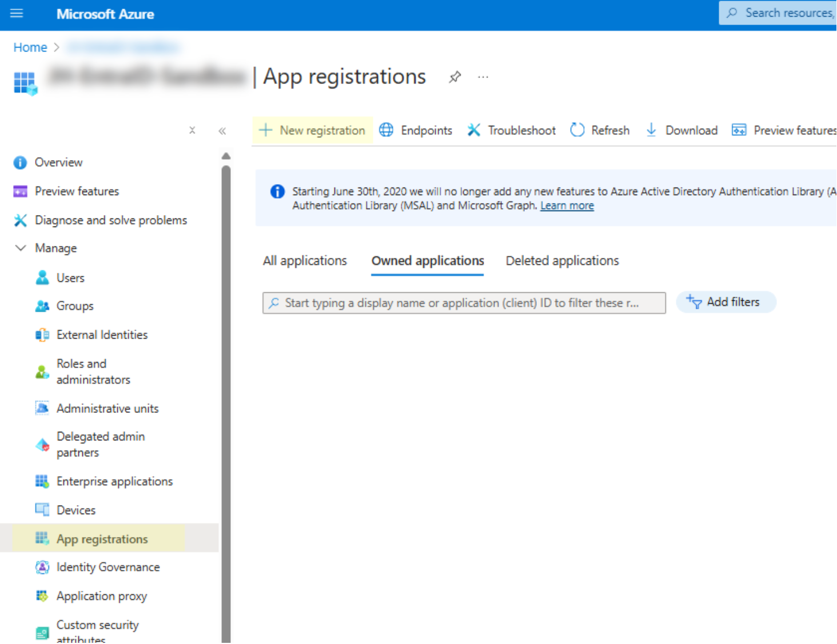Open Preview features in toolbar
This screenshot has height=644, width=837.
tap(784, 130)
